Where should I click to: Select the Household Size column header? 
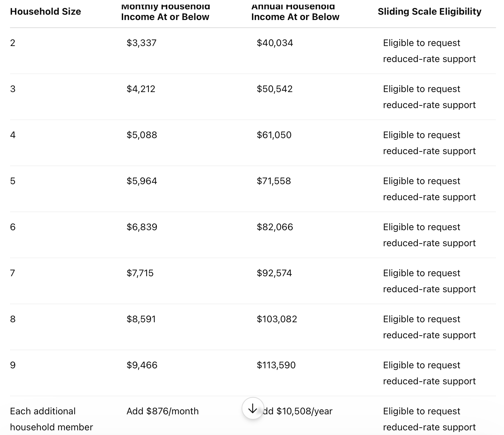[x=45, y=12]
